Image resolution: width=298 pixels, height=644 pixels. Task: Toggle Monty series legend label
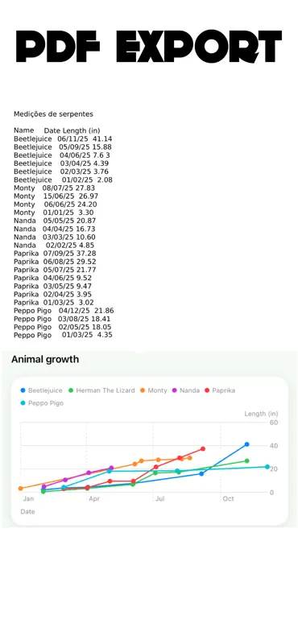tap(157, 390)
